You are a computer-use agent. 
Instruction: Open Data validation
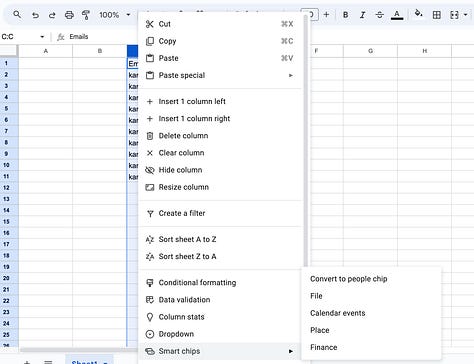(220, 300)
